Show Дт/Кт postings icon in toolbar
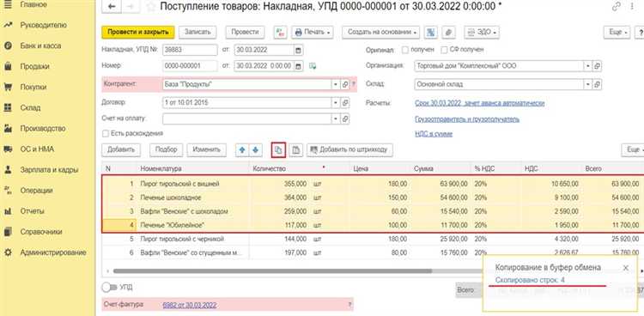Screen dimensions: 644x316 pyautogui.click(x=280, y=32)
